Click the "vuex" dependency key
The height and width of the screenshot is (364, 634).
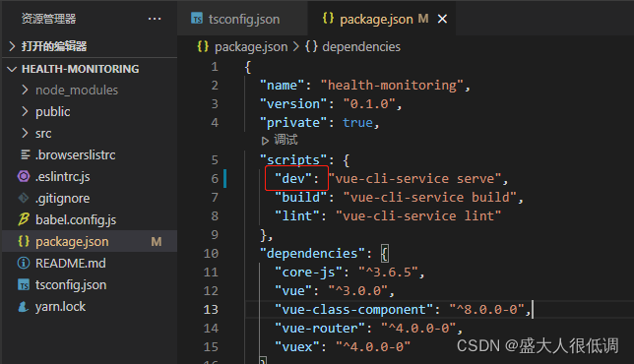coord(297,346)
